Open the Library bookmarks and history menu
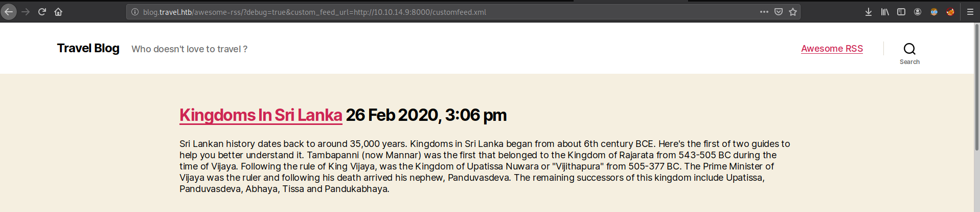Screen dimensions: 980x212 885,12
